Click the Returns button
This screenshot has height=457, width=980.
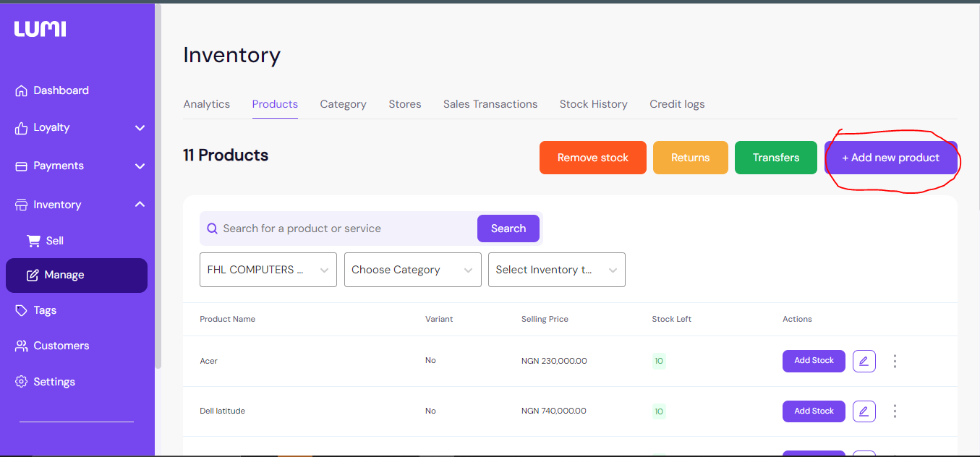pos(691,158)
